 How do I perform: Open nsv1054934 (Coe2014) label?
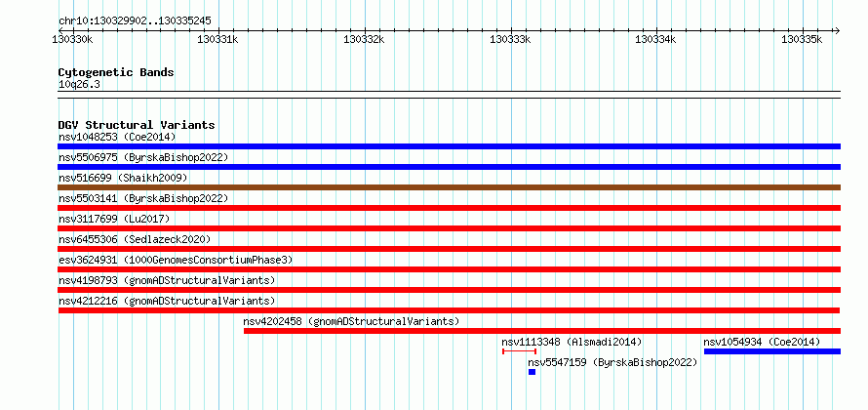click(x=762, y=342)
